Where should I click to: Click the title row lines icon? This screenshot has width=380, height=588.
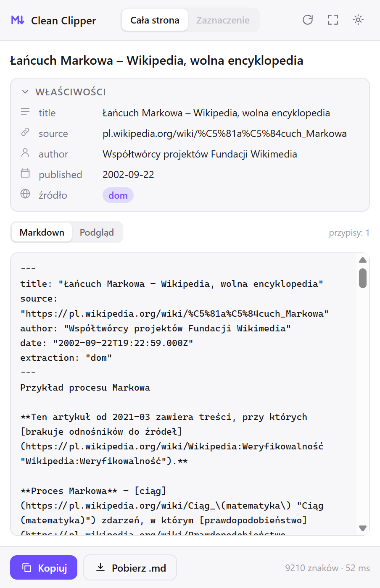25,112
